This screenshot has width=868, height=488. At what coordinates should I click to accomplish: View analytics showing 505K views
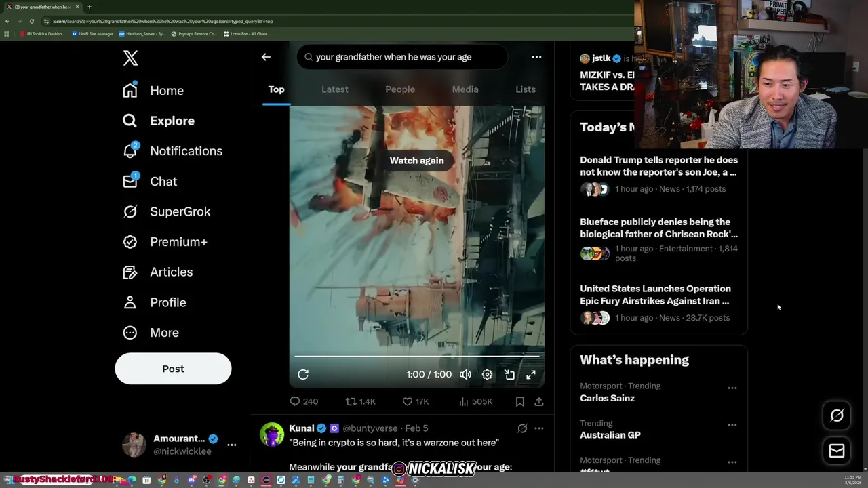tap(475, 402)
